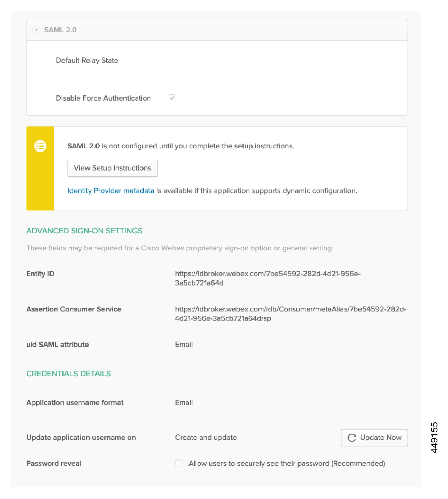Toggle Disable Force Authentication checkbox
Screen dimensions: 448x499
click(172, 98)
